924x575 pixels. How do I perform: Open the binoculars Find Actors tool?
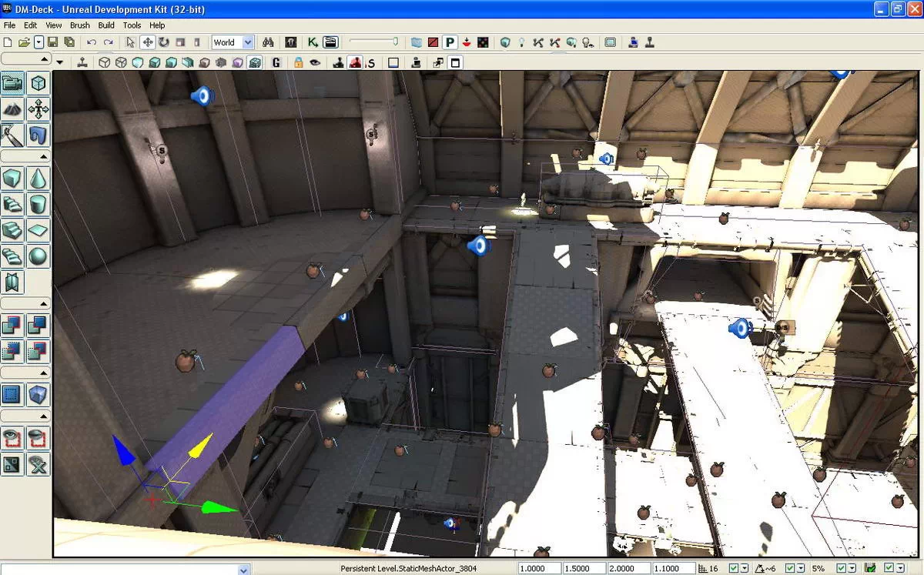coord(269,42)
